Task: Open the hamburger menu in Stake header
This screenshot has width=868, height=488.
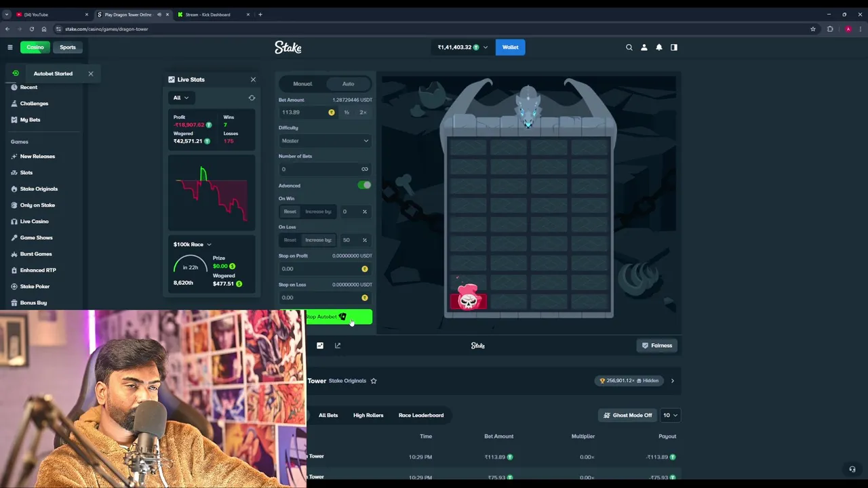Action: click(10, 47)
